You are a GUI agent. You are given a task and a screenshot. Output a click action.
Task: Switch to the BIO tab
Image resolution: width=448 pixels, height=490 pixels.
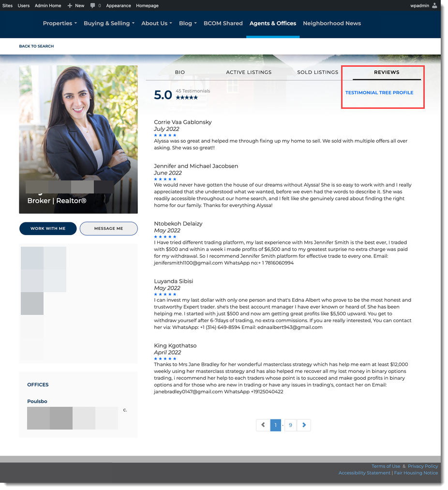pyautogui.click(x=179, y=72)
